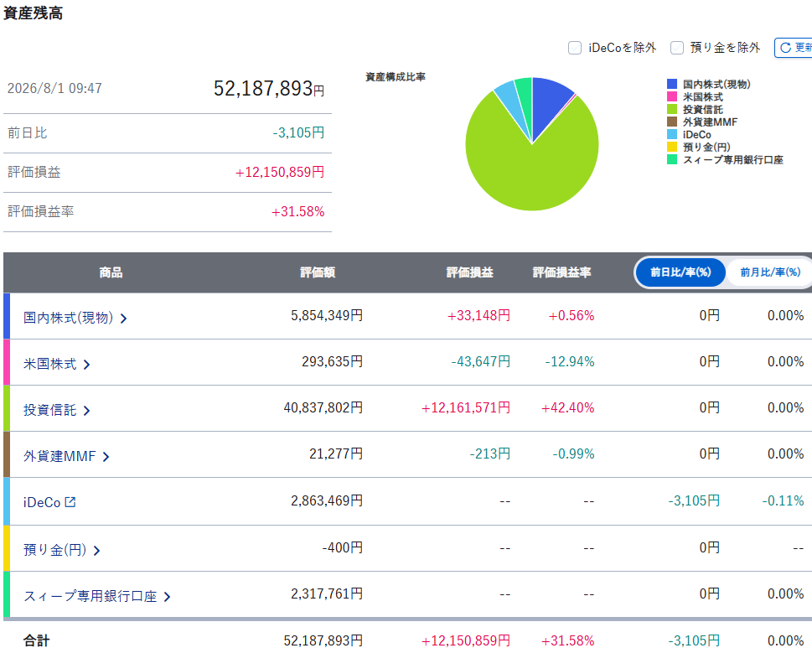The height and width of the screenshot is (653, 812).
Task: Click 国内株式 valuation 5,854,349円
Action: [327, 315]
